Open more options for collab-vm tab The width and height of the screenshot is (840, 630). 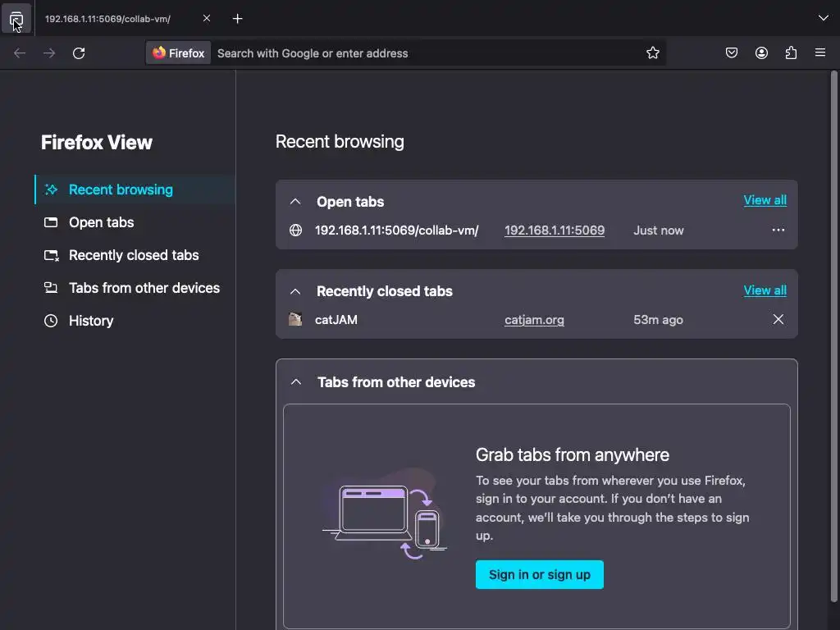pyautogui.click(x=778, y=230)
